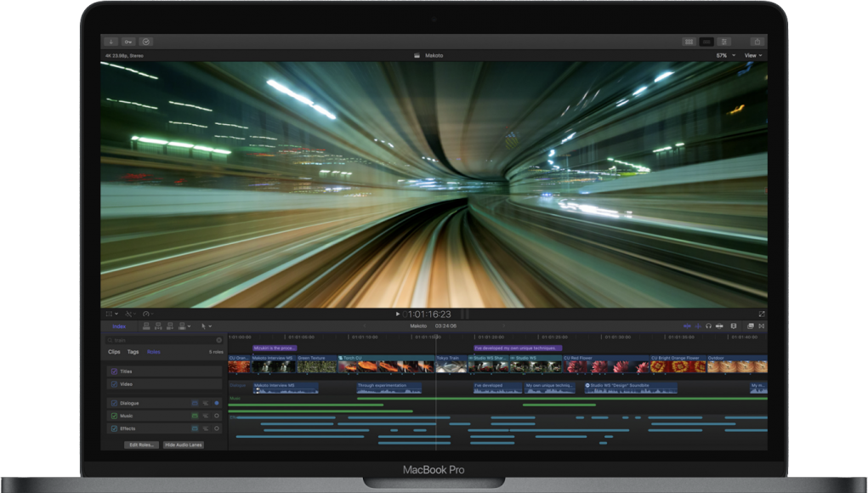The height and width of the screenshot is (493, 868).
Task: Toggle the Inspector sliders icon
Action: point(723,42)
